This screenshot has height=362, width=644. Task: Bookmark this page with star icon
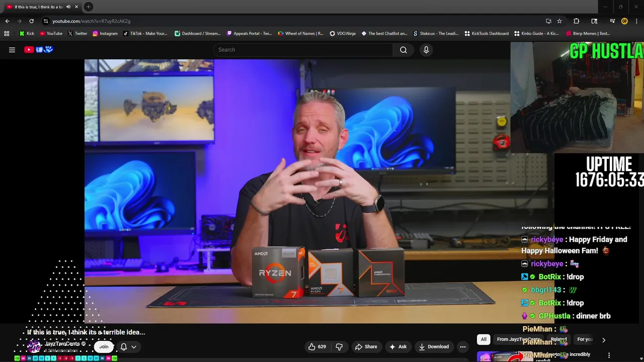(559, 21)
